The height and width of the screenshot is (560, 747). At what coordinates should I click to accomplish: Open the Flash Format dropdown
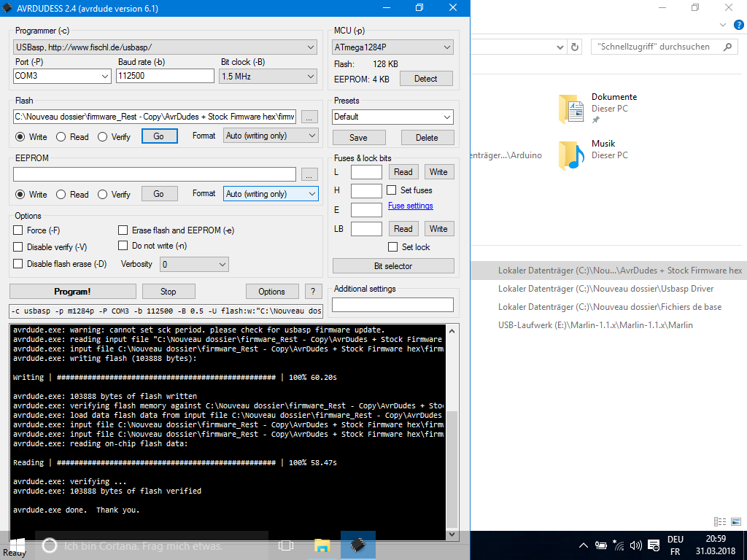(271, 136)
